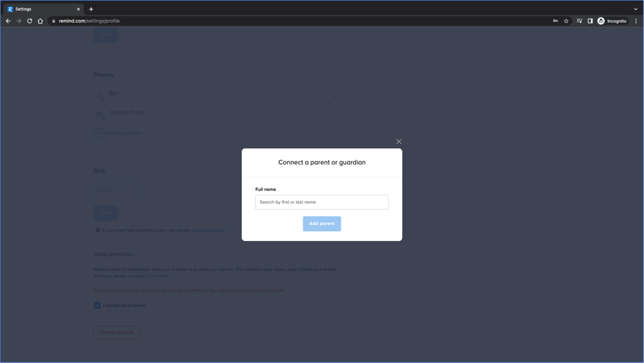The image size is (644, 363).
Task: Open the Chrome three-dot menu
Action: pyautogui.click(x=636, y=21)
